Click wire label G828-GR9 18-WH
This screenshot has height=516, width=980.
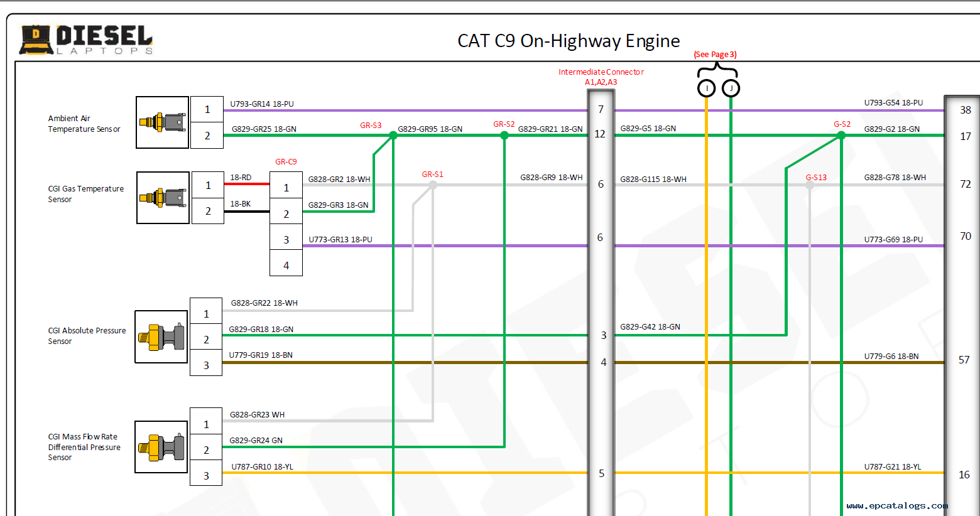552,178
